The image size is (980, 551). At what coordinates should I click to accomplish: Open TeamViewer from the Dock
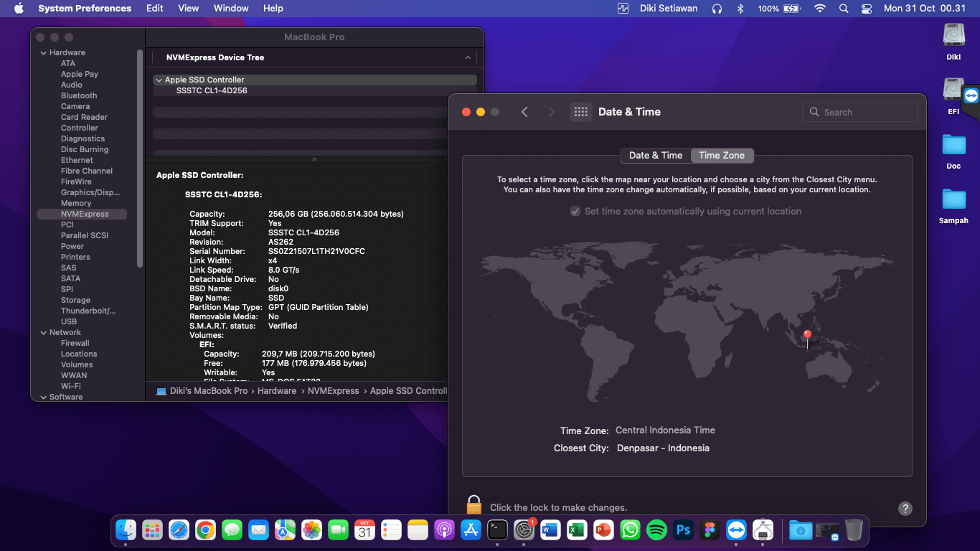736,530
